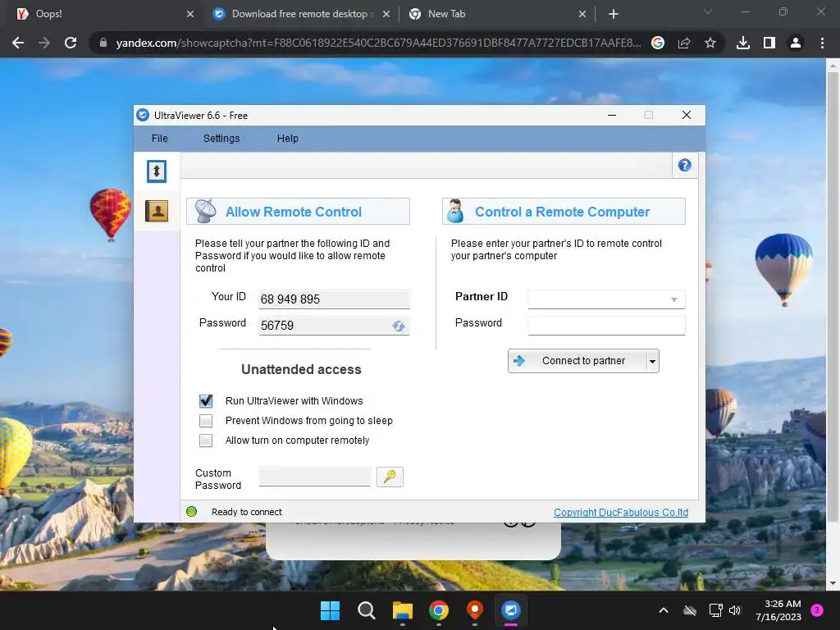Open the Chrome profile icon

(x=796, y=43)
